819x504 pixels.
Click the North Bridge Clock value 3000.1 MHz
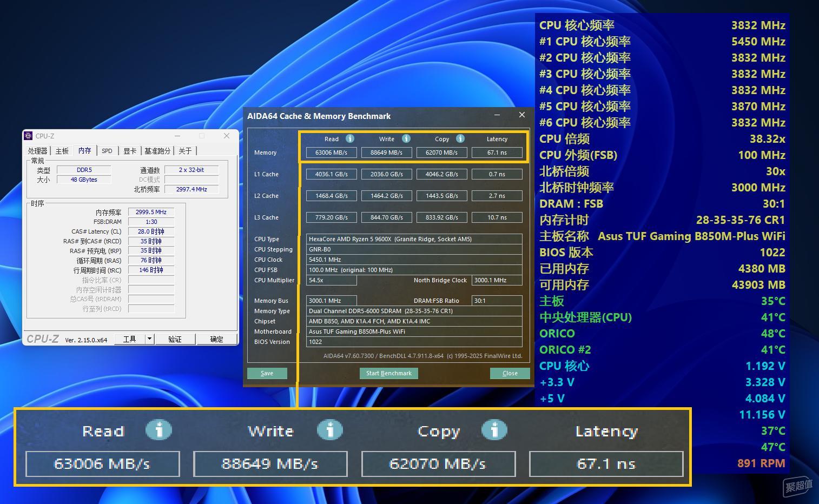pos(497,280)
